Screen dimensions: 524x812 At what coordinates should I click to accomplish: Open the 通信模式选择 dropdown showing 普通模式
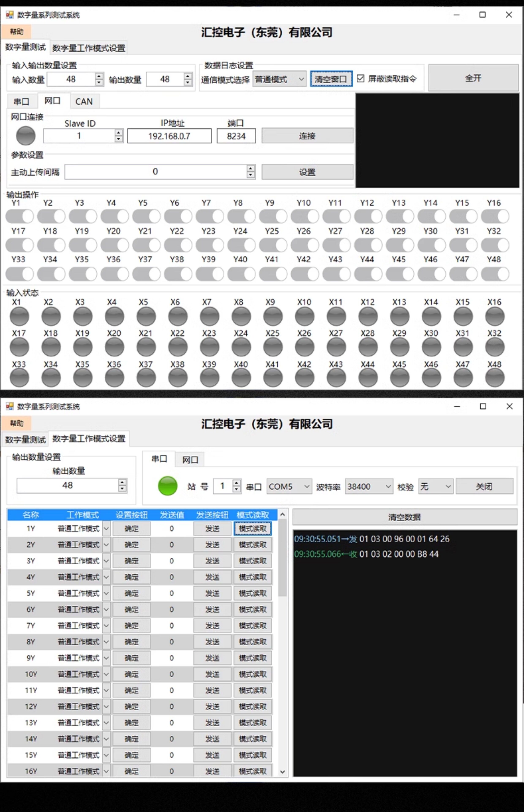pyautogui.click(x=279, y=79)
